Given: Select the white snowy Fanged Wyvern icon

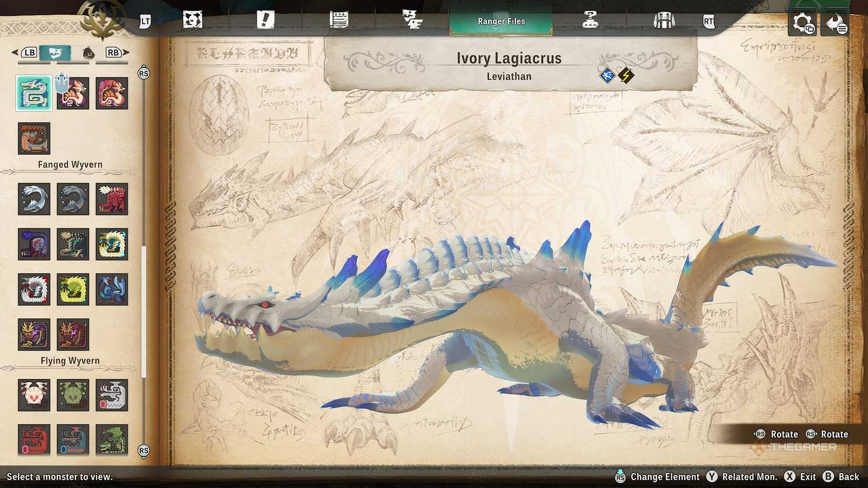Looking at the screenshot, I should [x=34, y=199].
